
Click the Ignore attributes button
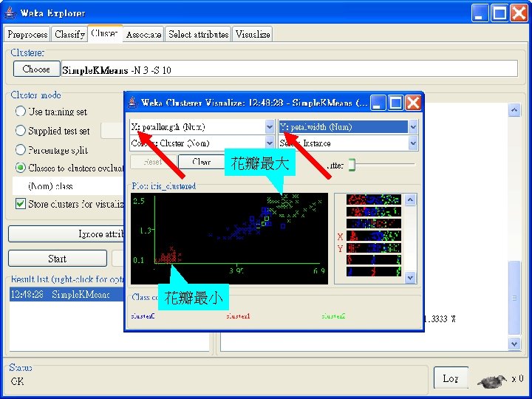[66, 233]
